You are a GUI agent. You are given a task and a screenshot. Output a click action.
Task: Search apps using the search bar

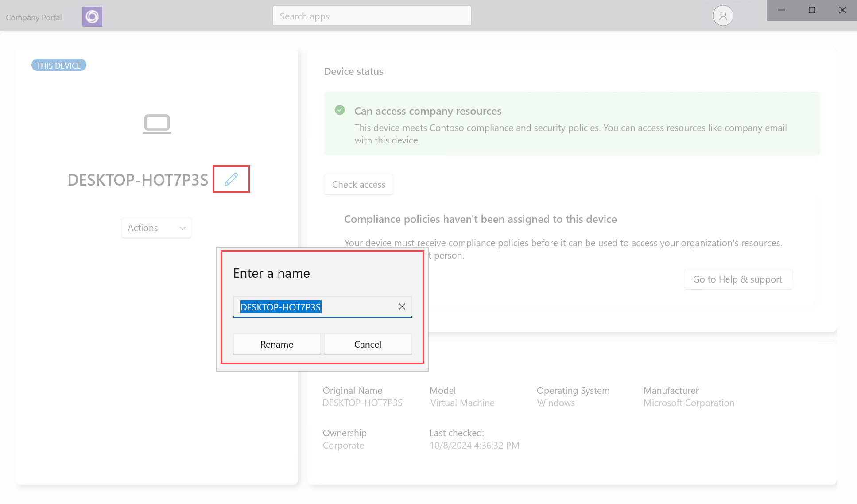(372, 16)
